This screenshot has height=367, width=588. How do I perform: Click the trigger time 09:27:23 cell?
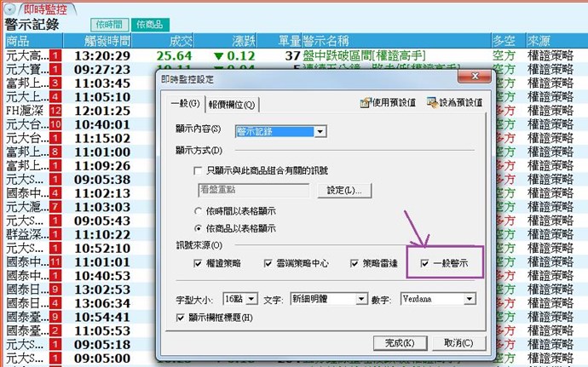(x=102, y=70)
